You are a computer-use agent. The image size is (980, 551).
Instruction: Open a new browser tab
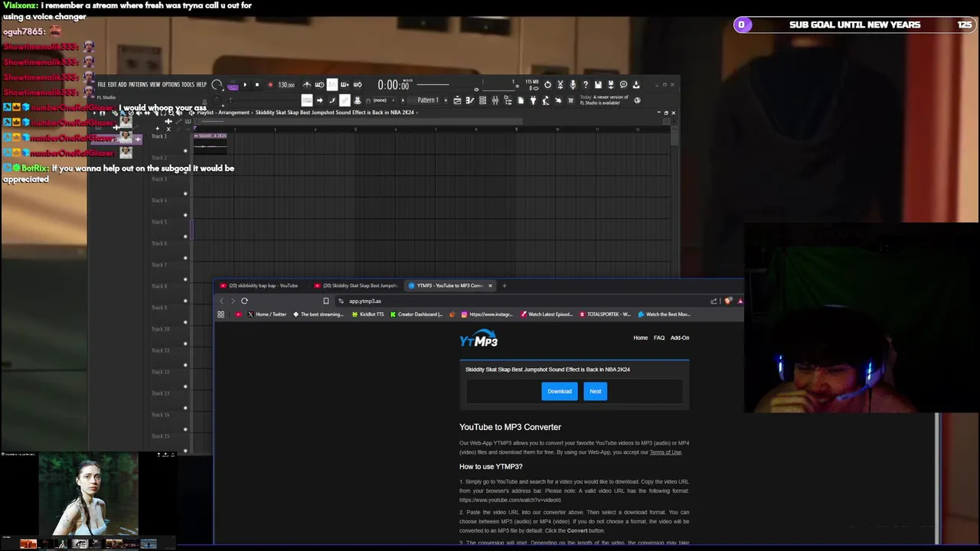pos(505,285)
